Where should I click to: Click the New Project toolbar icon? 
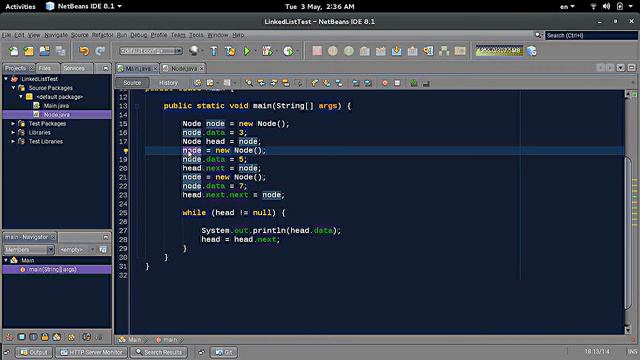tap(29, 51)
